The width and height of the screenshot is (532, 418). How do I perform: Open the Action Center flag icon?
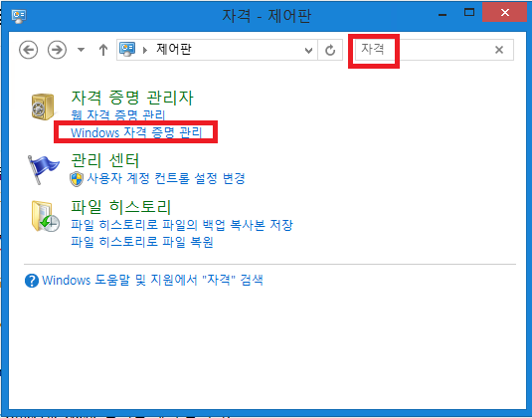click(43, 169)
